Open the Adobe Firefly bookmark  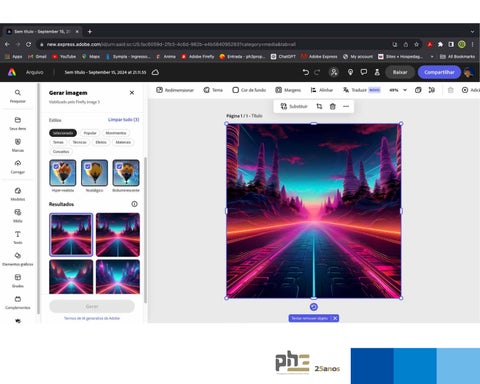tap(198, 57)
